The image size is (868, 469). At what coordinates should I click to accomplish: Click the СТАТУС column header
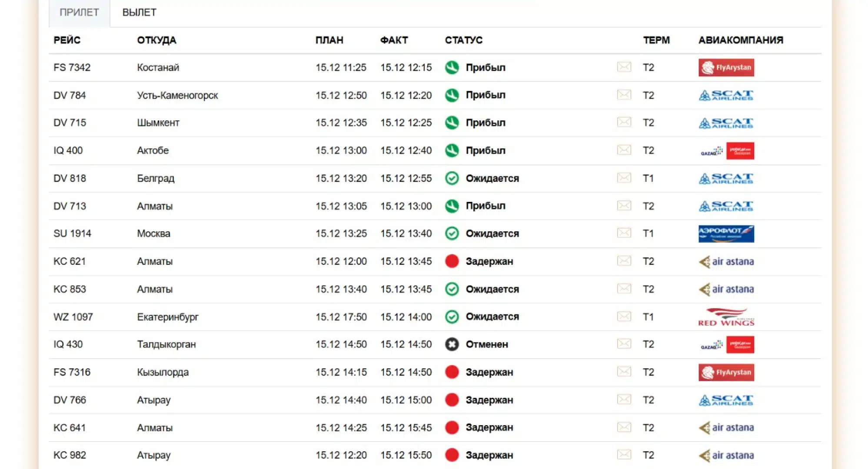[463, 40]
